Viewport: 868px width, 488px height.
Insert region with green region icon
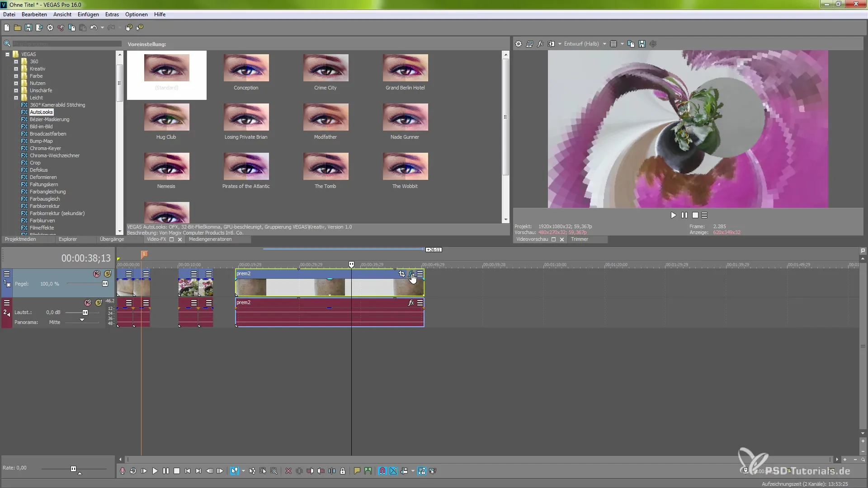368,471
